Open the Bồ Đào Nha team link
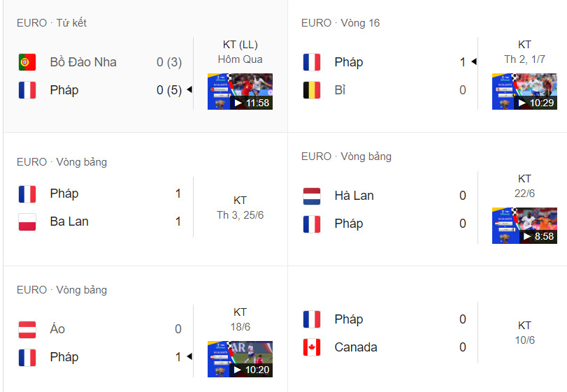This screenshot has height=392, width=567. [83, 62]
